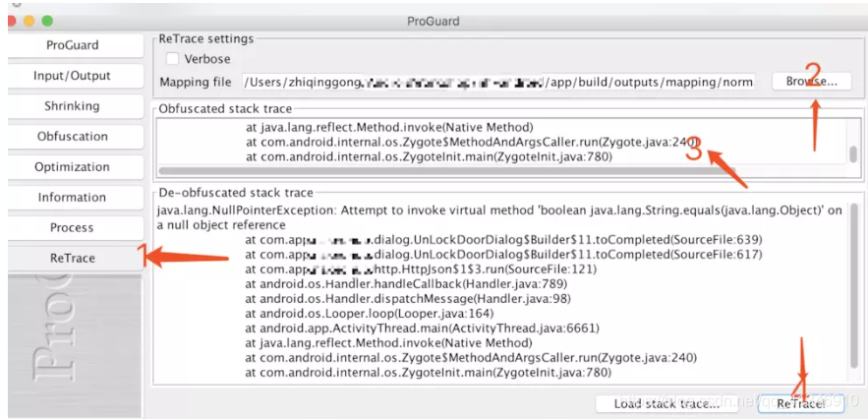Click the obfuscated line 'ZygoteInit.main(ZygoteInit.java:780)'

point(429,157)
